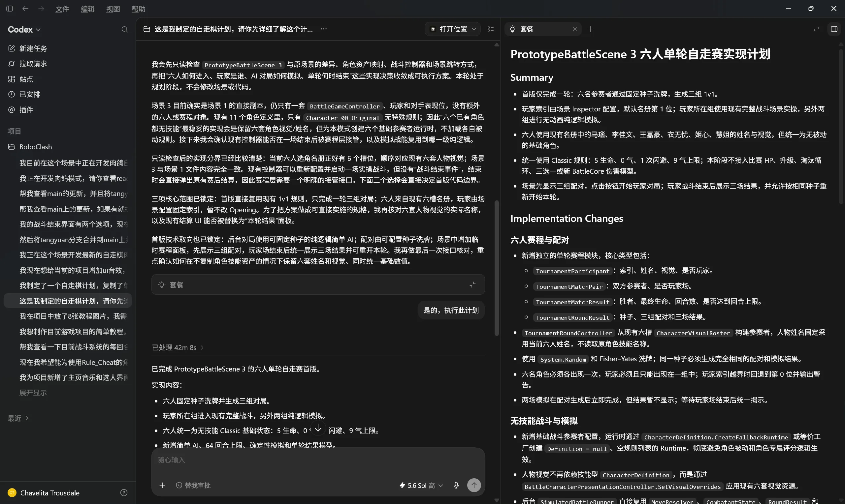Click the TournamentRoundController code label
This screenshot has width=845, height=504.
click(568, 333)
